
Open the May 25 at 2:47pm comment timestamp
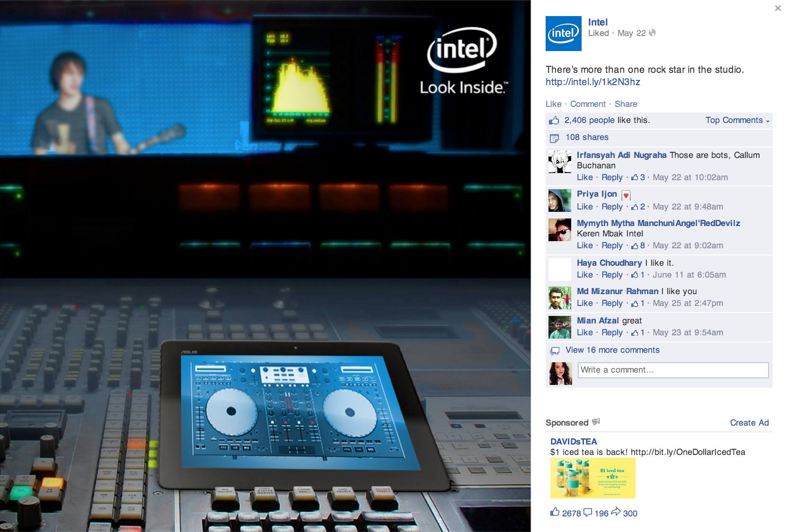coord(688,303)
